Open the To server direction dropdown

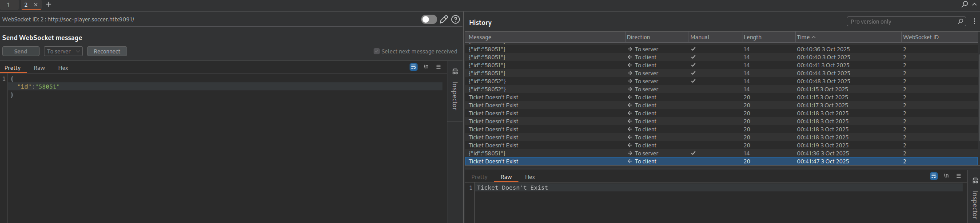click(63, 52)
